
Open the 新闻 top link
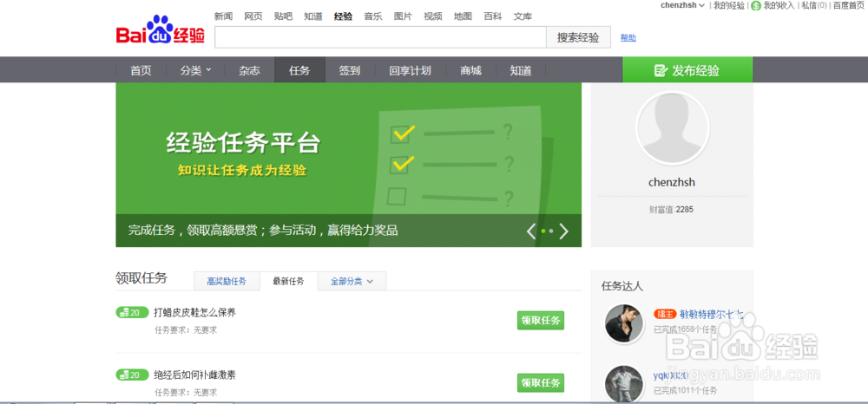(x=223, y=16)
